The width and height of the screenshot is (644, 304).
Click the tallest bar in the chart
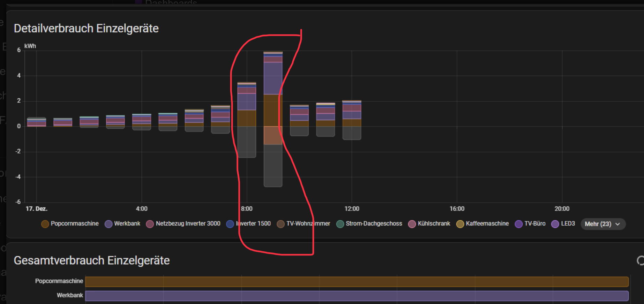(x=273, y=119)
